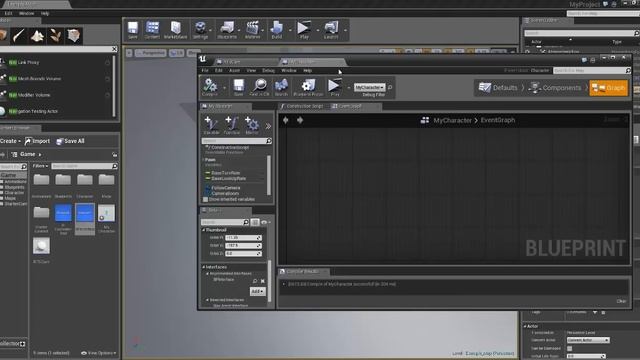Click Perspective viewport button
640x360 pixels.
click(x=150, y=53)
